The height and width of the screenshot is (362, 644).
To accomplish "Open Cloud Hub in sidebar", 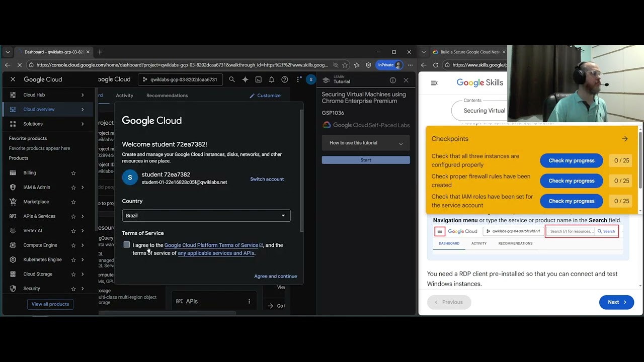I will tap(48, 95).
